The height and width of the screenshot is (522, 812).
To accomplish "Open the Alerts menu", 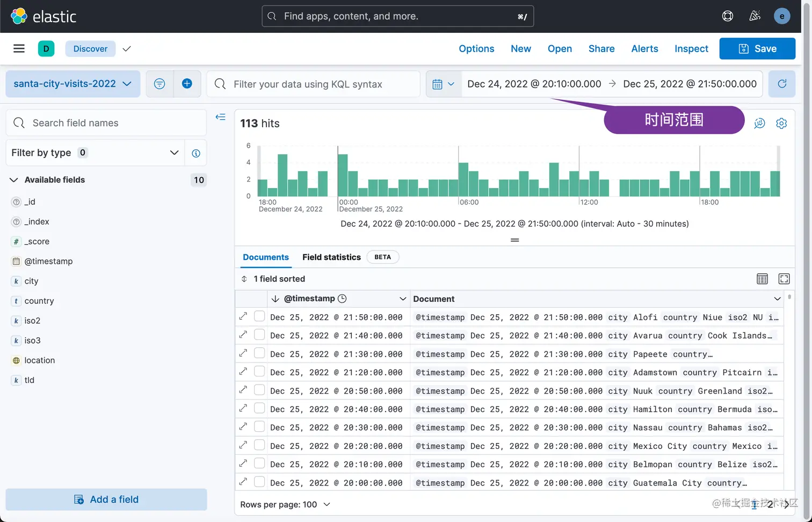I will [644, 49].
